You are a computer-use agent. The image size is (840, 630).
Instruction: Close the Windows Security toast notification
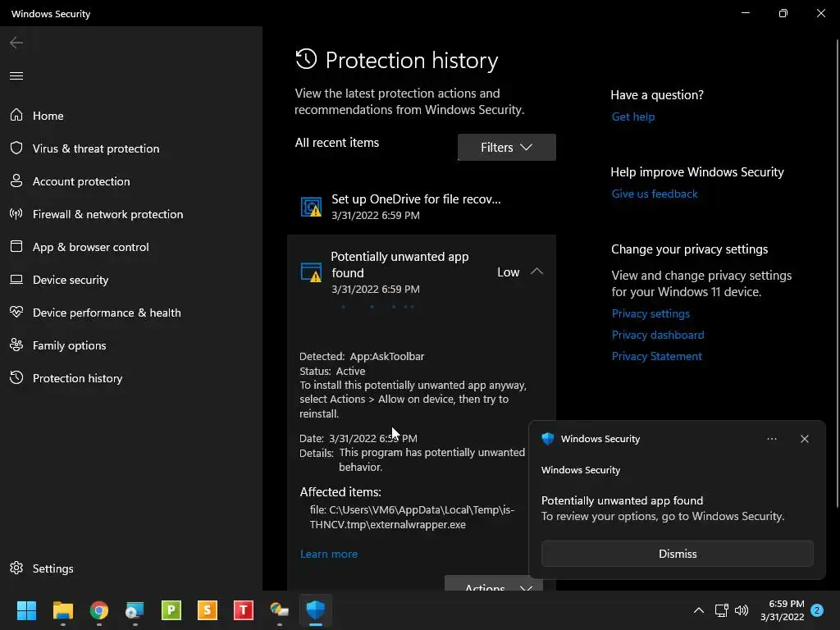tap(805, 439)
